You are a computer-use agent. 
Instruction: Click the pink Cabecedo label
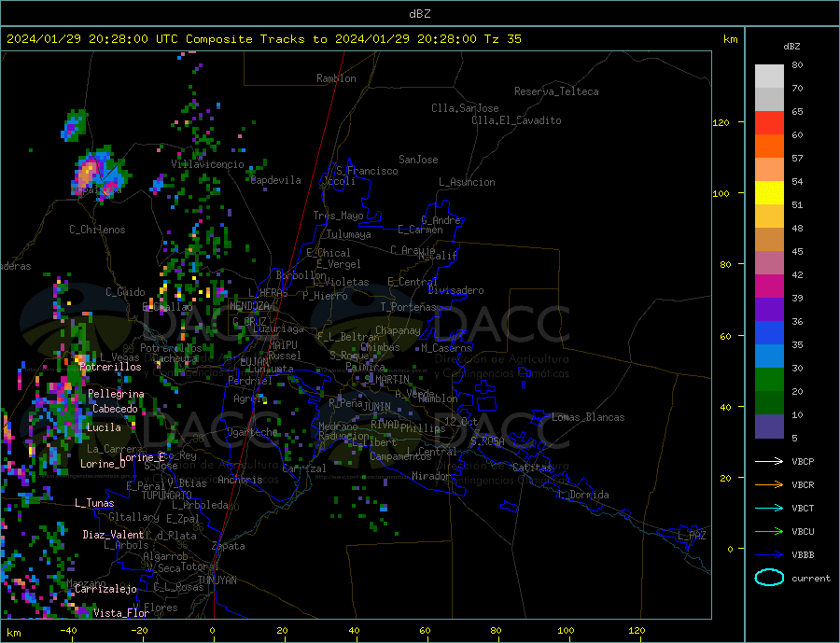[115, 409]
